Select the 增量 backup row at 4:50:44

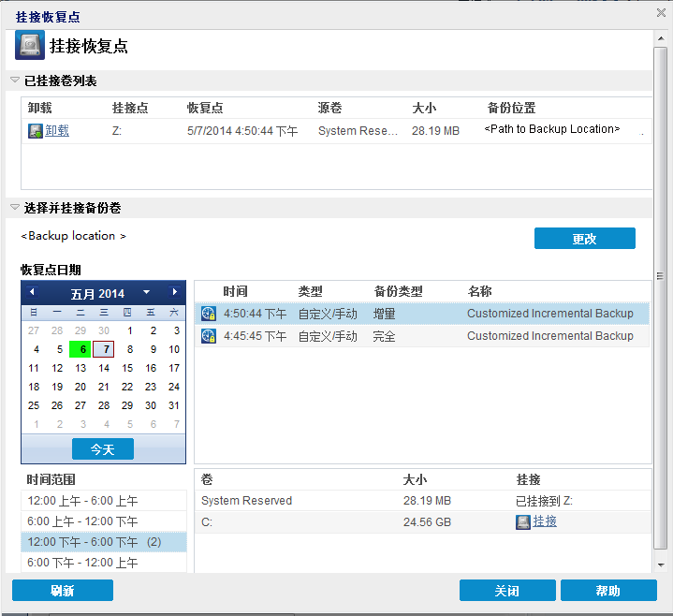pyautogui.click(x=422, y=314)
